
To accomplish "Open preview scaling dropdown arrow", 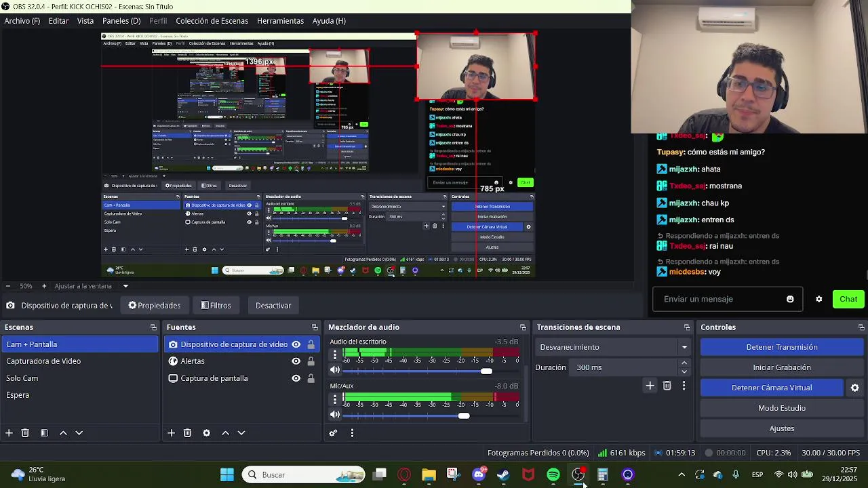I will tap(125, 286).
